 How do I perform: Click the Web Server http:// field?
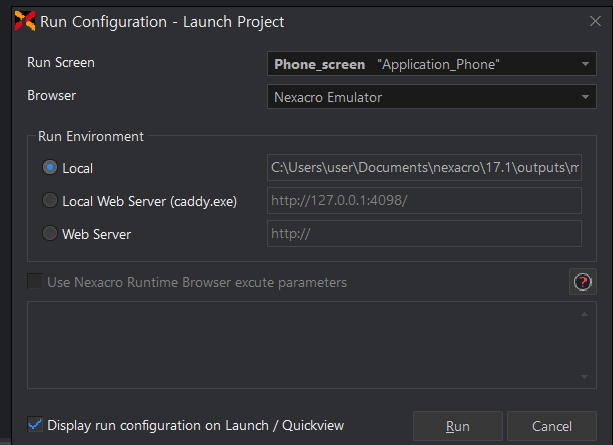point(424,233)
